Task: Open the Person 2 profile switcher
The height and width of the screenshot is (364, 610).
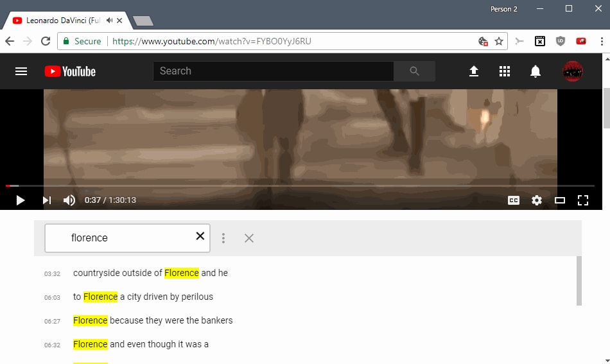Action: coord(504,9)
